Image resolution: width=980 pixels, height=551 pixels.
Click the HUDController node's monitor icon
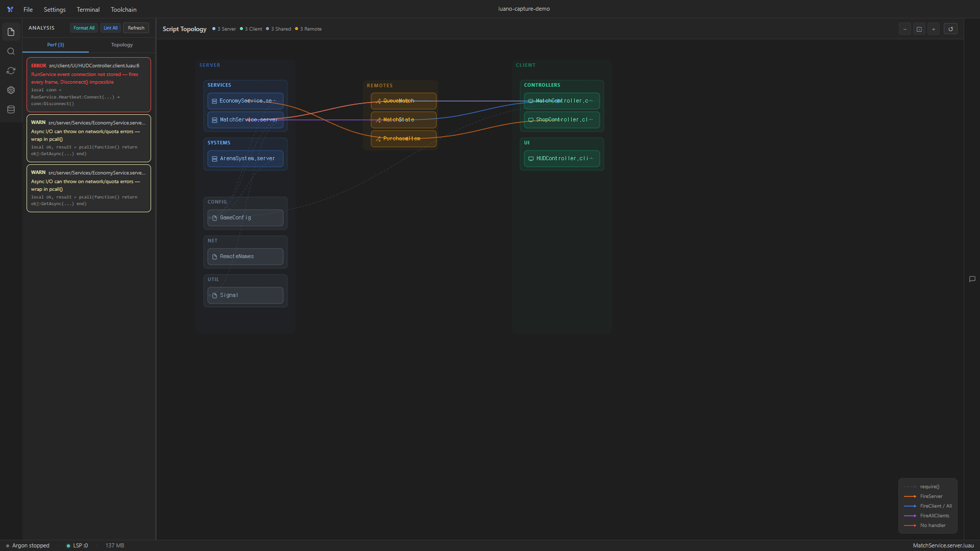pos(531,159)
